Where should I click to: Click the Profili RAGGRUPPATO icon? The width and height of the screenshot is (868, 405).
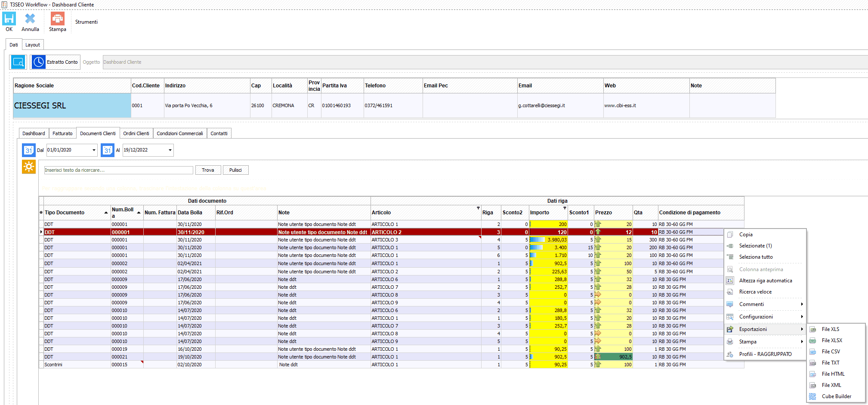click(x=730, y=354)
